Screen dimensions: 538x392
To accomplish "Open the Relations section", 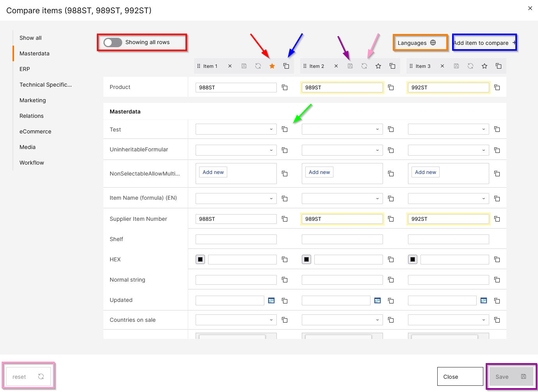I will [32, 116].
